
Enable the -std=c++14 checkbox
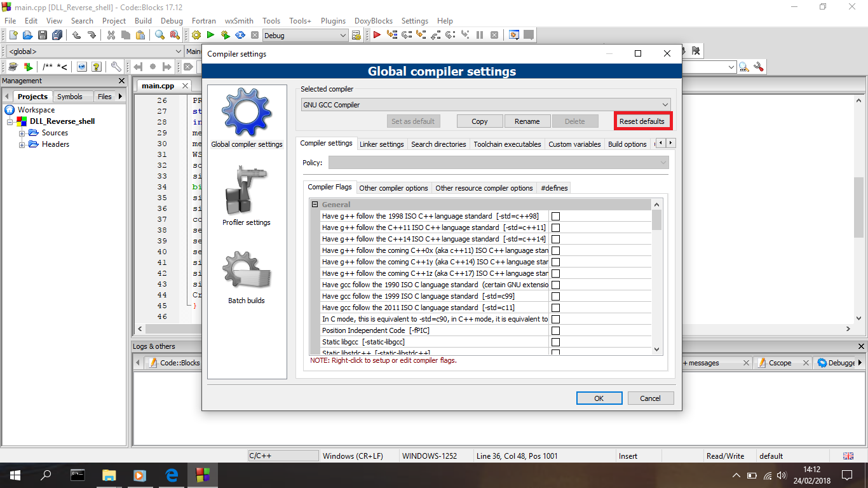[x=555, y=239]
